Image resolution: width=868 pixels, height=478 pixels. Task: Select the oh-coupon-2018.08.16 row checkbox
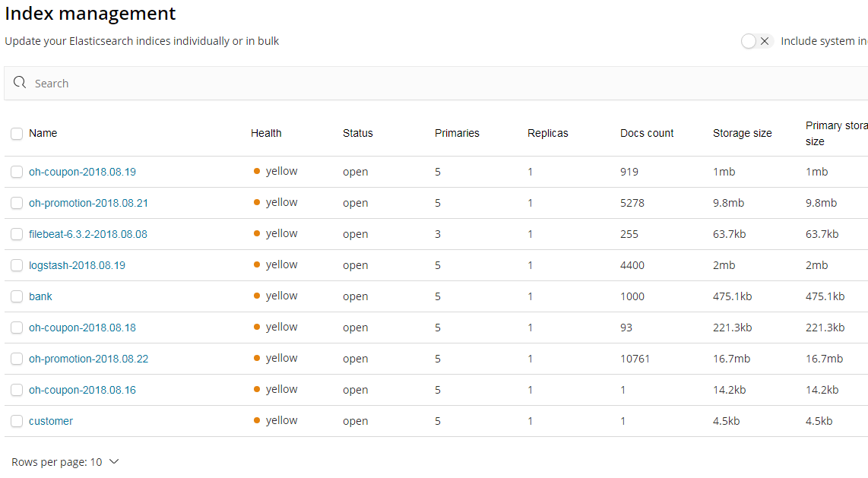pyautogui.click(x=17, y=390)
